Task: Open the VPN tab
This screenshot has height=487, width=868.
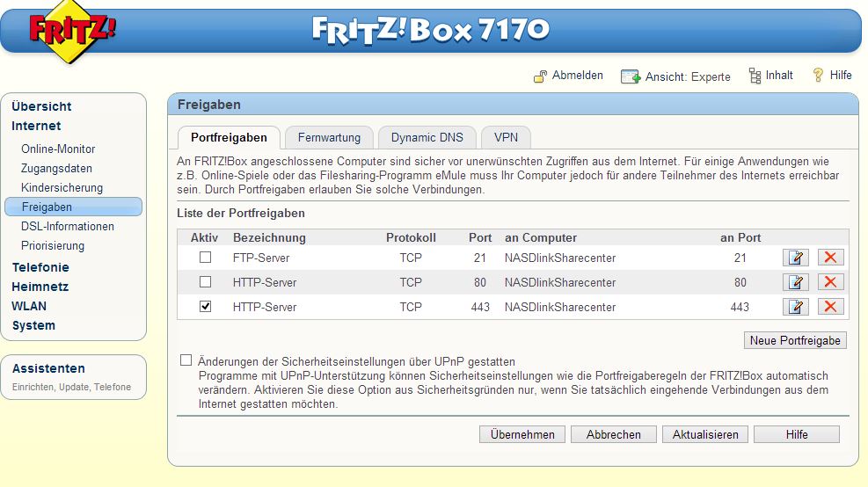Action: pos(506,138)
